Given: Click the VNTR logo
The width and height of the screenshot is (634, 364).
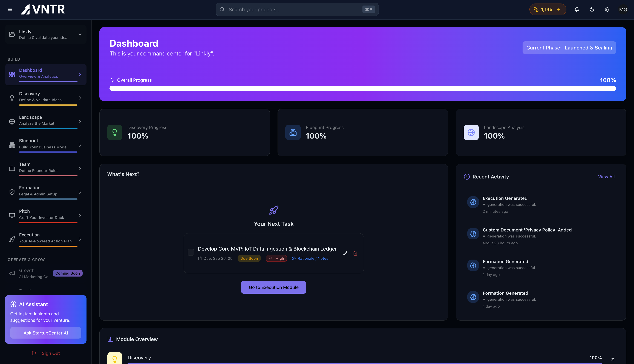Looking at the screenshot, I should point(42,9).
